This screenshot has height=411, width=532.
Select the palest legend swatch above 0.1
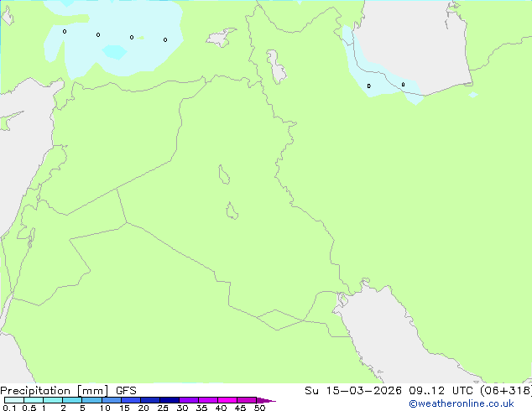(14, 400)
